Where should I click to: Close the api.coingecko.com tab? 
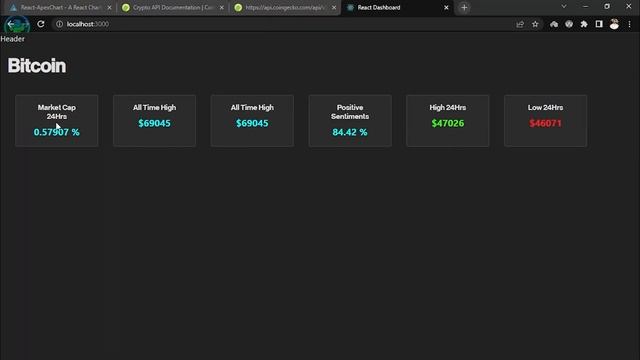pyautogui.click(x=334, y=7)
